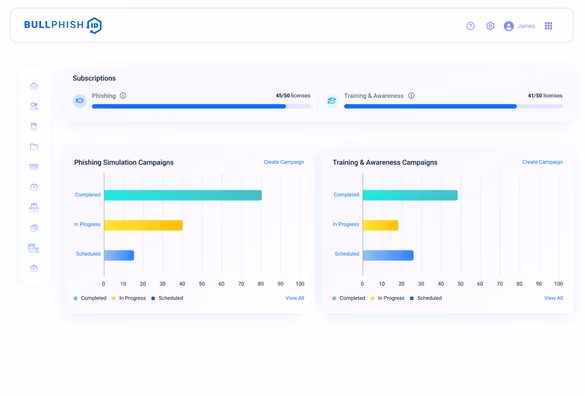Click Create Campaign for Training & Awareness
This screenshot has height=398, width=585.
point(542,162)
